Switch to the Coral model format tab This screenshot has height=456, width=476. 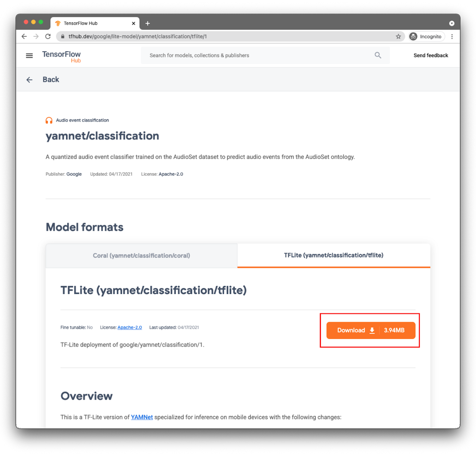(141, 255)
